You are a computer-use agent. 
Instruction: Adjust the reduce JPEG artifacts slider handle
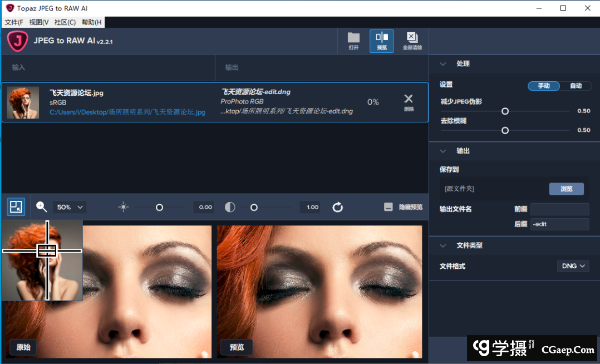(x=505, y=111)
